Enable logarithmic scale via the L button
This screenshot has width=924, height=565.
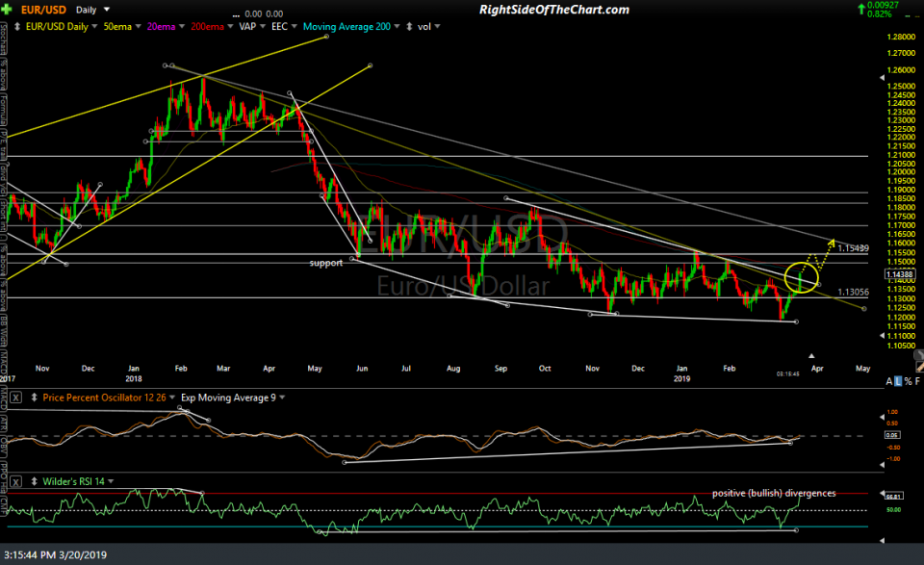pos(898,382)
